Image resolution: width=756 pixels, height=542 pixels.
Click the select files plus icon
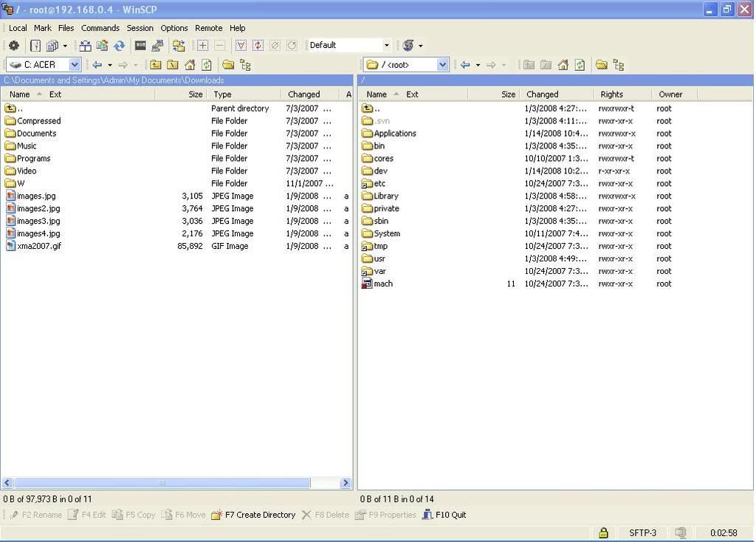pos(202,45)
